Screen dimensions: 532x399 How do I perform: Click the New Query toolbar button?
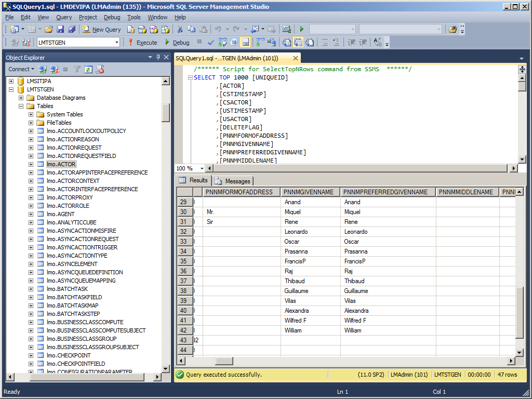pos(102,30)
